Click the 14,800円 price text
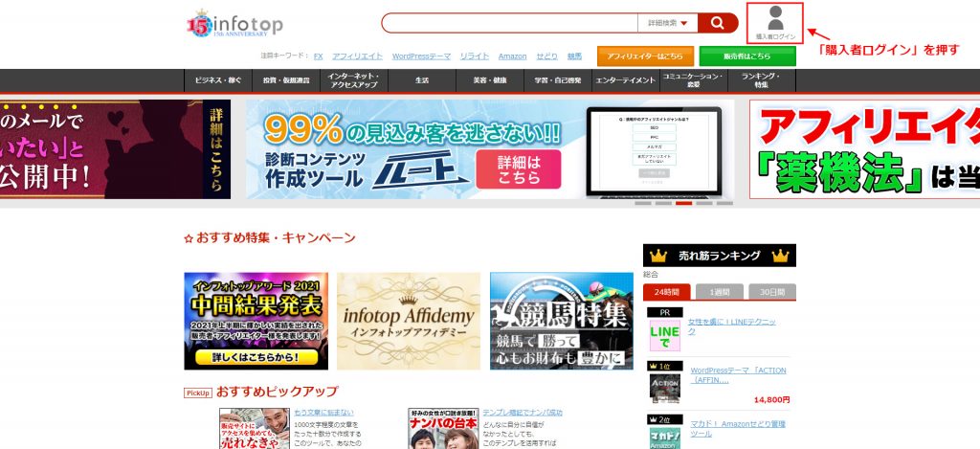 tap(772, 399)
